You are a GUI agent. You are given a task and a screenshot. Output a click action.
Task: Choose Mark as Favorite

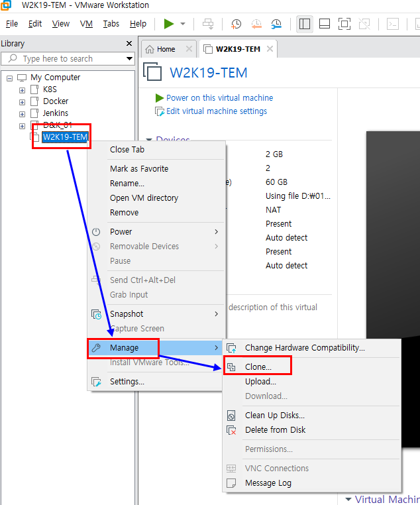tap(156, 169)
